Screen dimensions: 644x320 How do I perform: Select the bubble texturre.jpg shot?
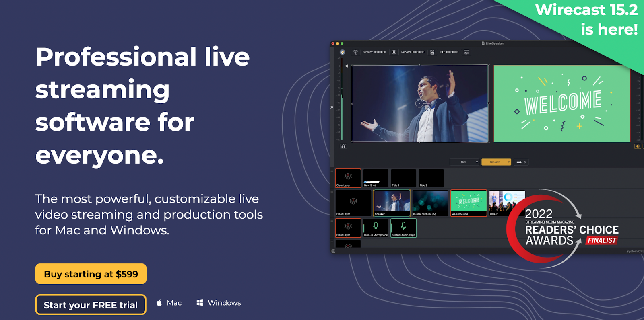430,203
